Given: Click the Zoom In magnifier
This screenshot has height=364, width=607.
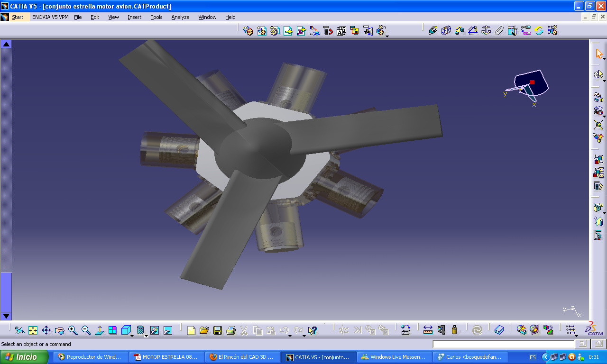Looking at the screenshot, I should [73, 330].
